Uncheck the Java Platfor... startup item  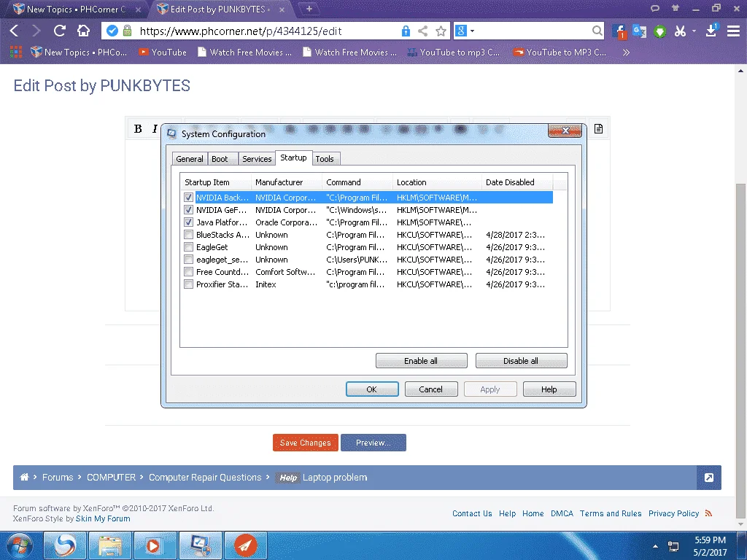tap(189, 222)
